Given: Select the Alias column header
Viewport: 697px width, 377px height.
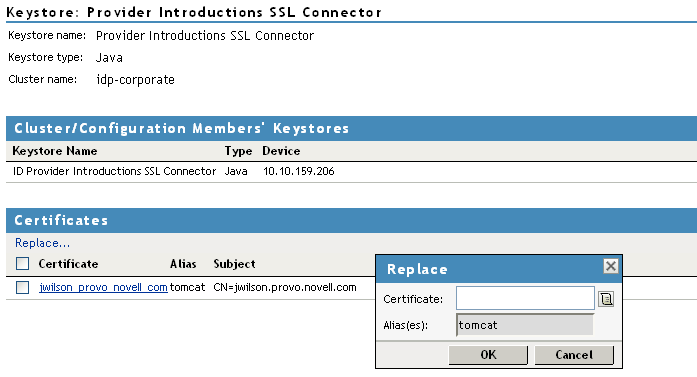Looking at the screenshot, I should click(183, 264).
